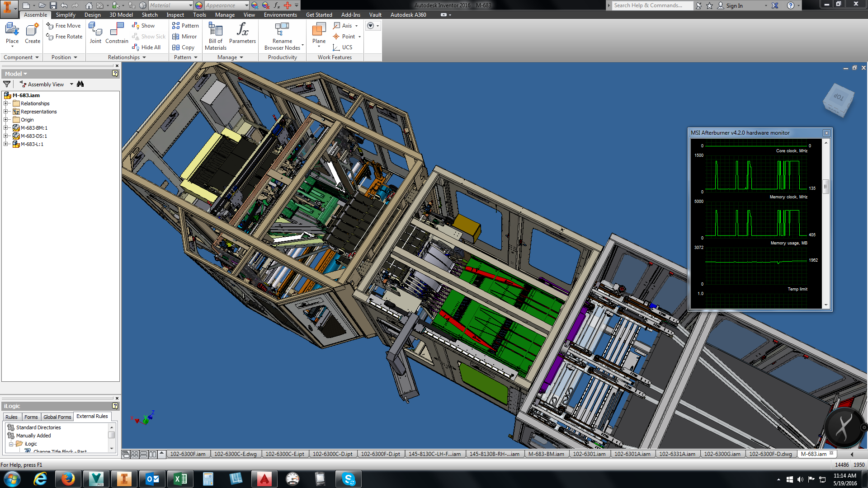This screenshot has height=488, width=868.
Task: Click the Show relationships tool
Action: point(143,26)
